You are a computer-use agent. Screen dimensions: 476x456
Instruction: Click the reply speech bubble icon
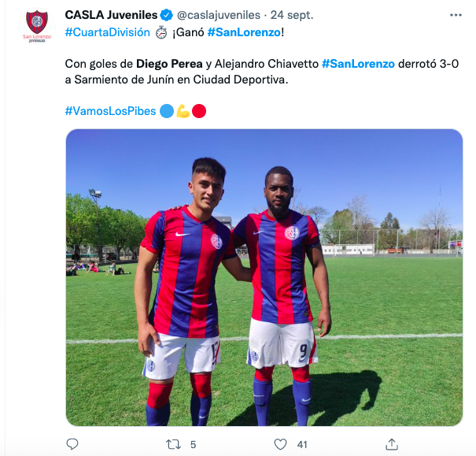pyautogui.click(x=72, y=444)
